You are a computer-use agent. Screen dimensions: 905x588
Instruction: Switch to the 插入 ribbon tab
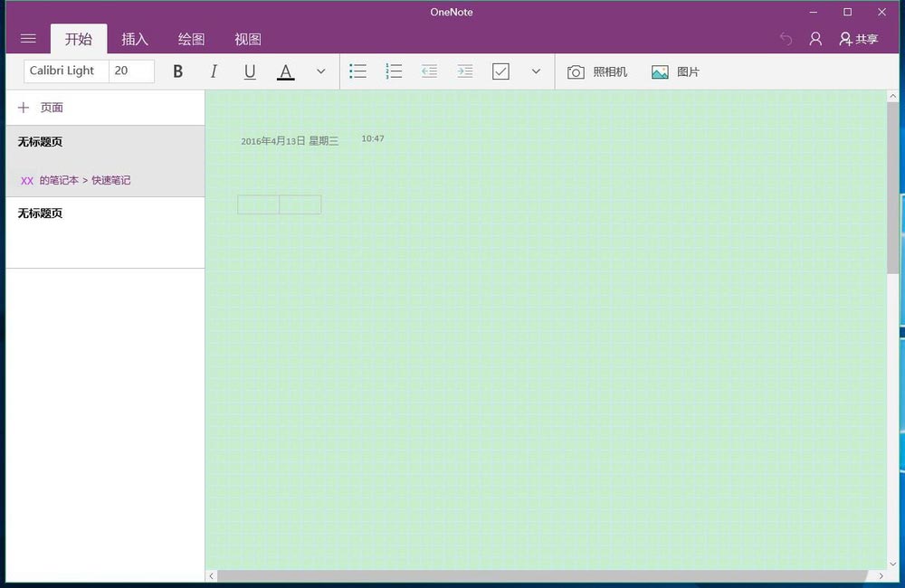point(135,39)
